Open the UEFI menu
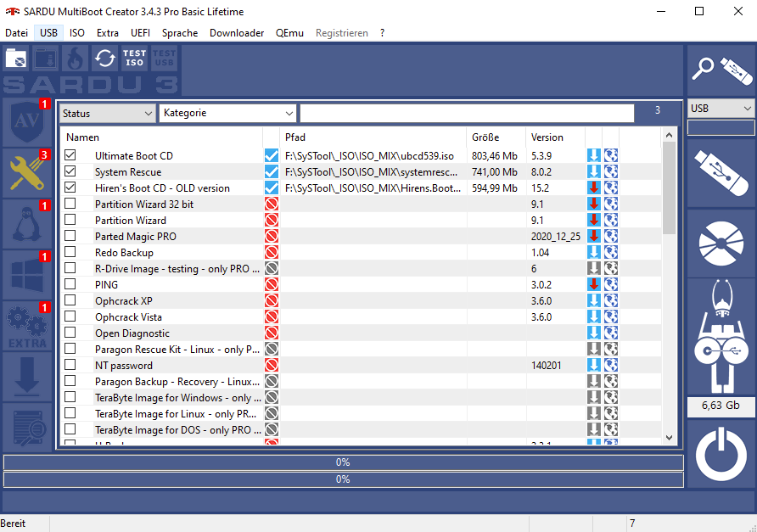This screenshot has height=532, width=757. [x=141, y=33]
